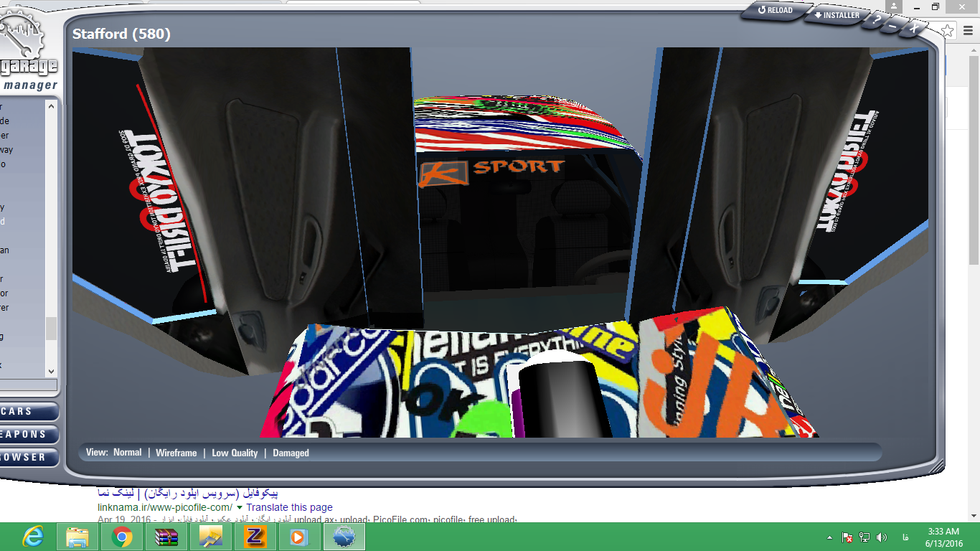Open Google Chrome from taskbar

click(122, 537)
